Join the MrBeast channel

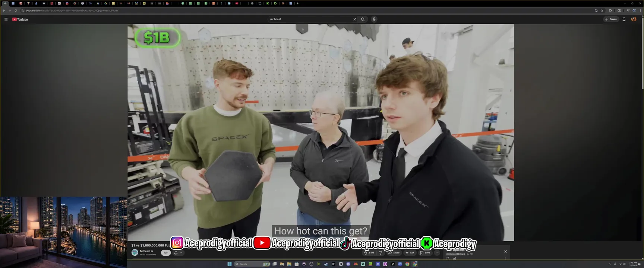tap(166, 253)
